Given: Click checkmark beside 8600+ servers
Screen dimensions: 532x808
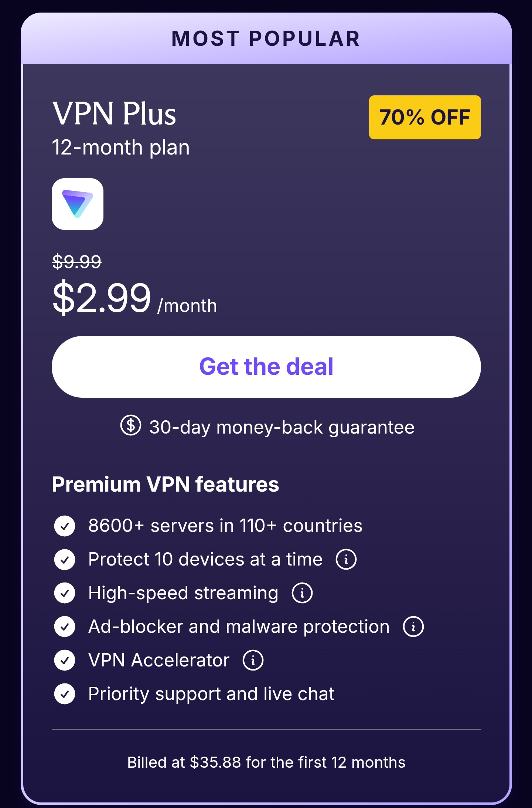Looking at the screenshot, I should pyautogui.click(x=65, y=526).
